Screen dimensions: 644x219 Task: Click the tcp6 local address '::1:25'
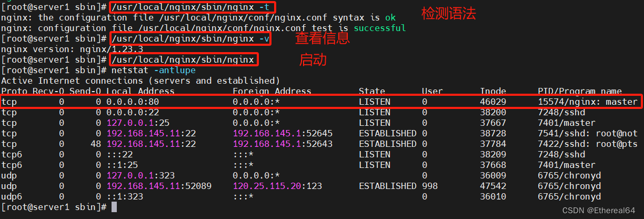[x=122, y=165]
